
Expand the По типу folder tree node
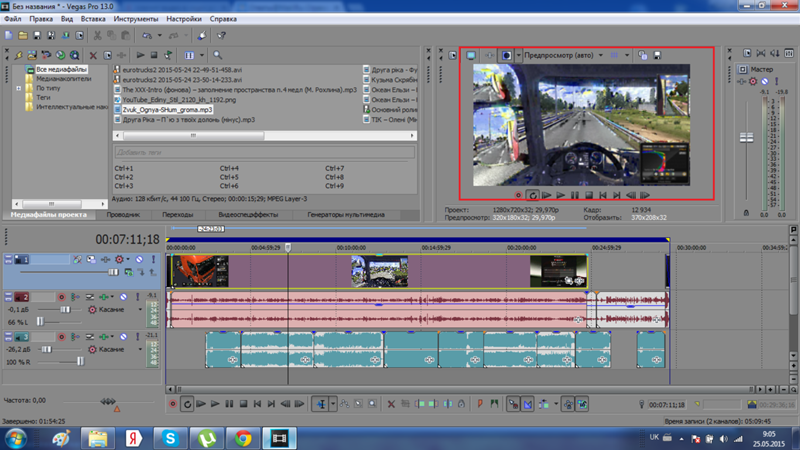tap(19, 88)
